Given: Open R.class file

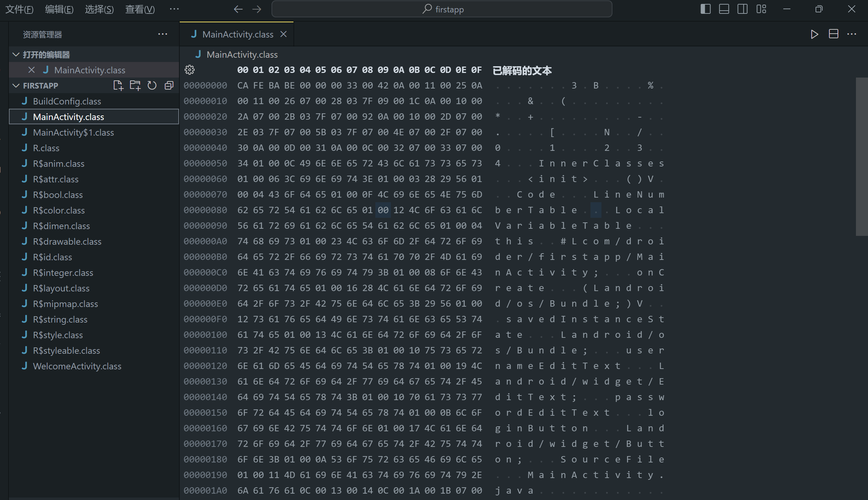Looking at the screenshot, I should pyautogui.click(x=94, y=148).
